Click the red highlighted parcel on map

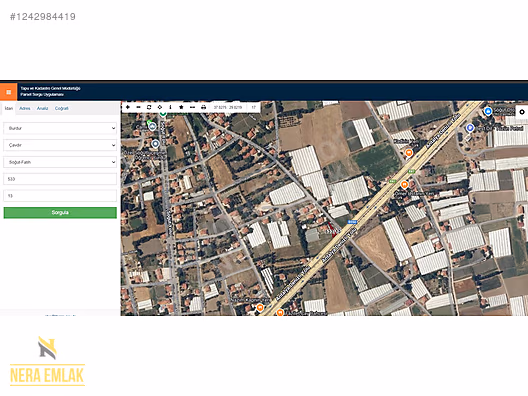click(332, 230)
